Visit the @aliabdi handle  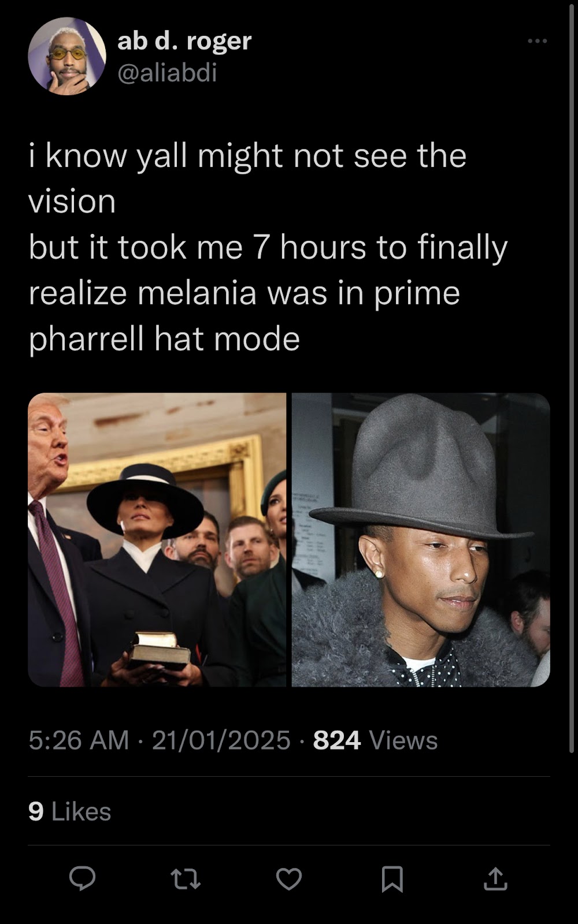coord(167,72)
